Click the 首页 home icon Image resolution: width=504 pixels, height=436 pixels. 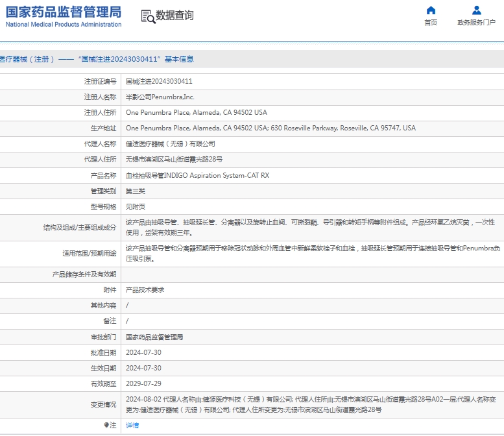click(431, 10)
